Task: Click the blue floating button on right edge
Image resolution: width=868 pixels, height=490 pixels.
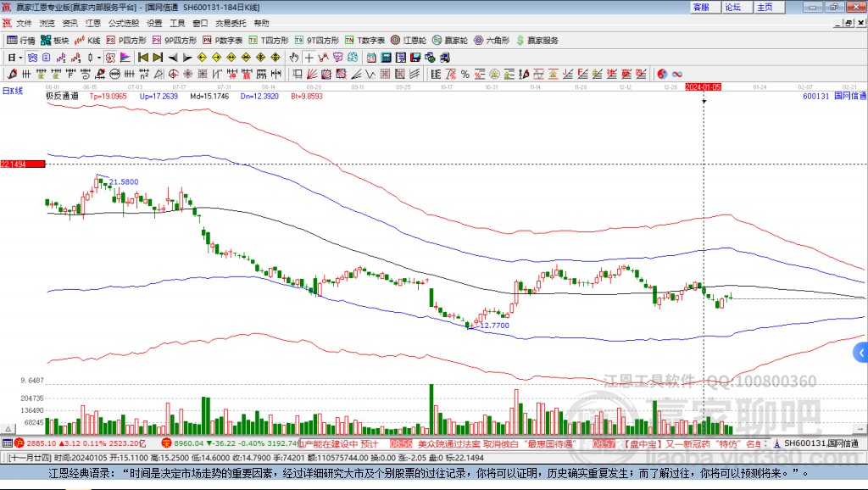Action: pyautogui.click(x=861, y=353)
